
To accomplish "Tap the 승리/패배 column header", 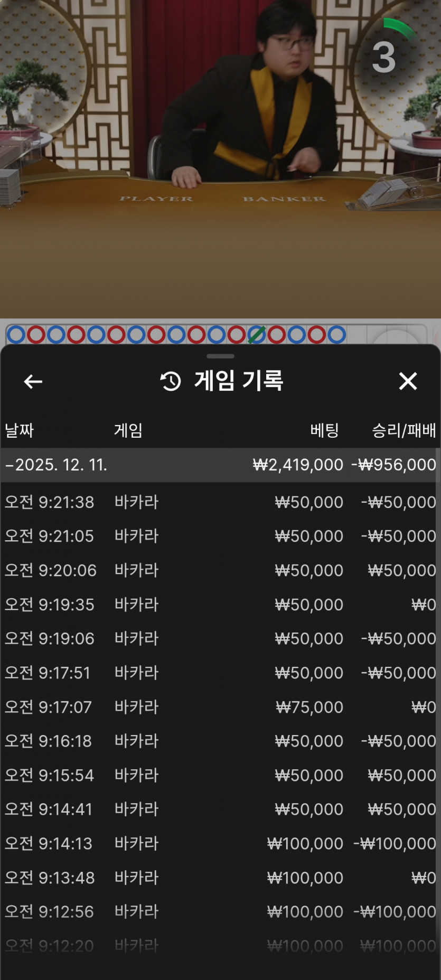I will tap(404, 430).
